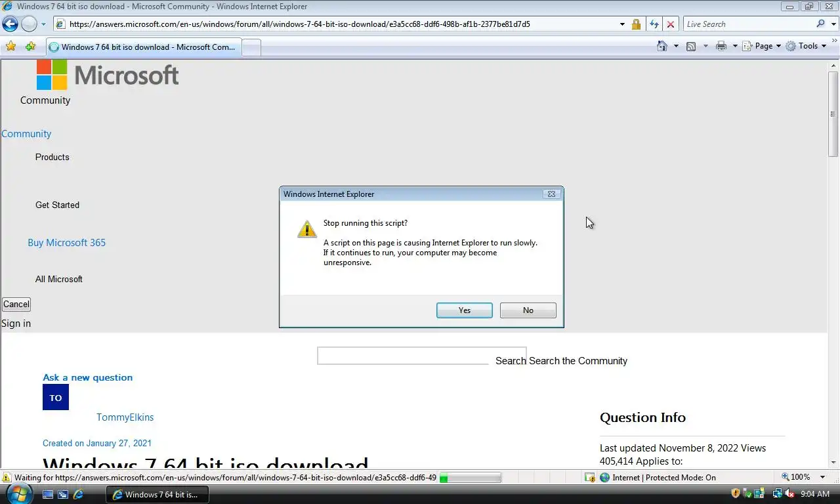Click the Print toolbar icon

[721, 46]
